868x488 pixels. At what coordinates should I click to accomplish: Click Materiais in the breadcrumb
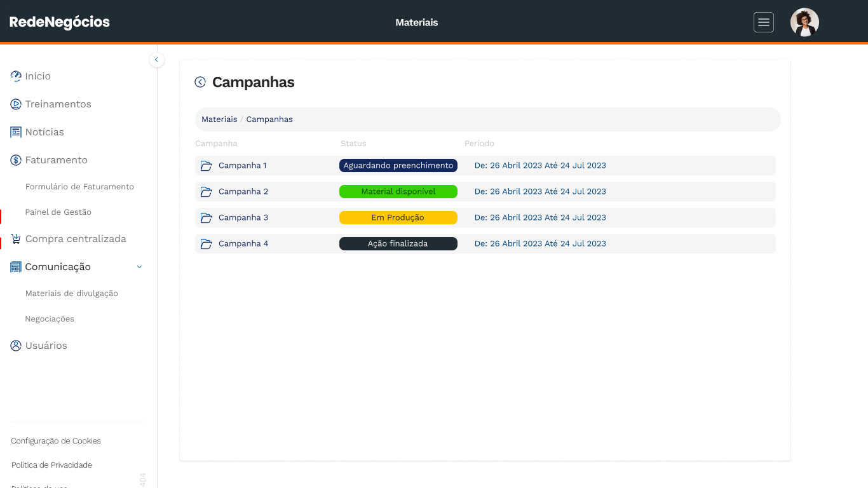click(x=219, y=119)
